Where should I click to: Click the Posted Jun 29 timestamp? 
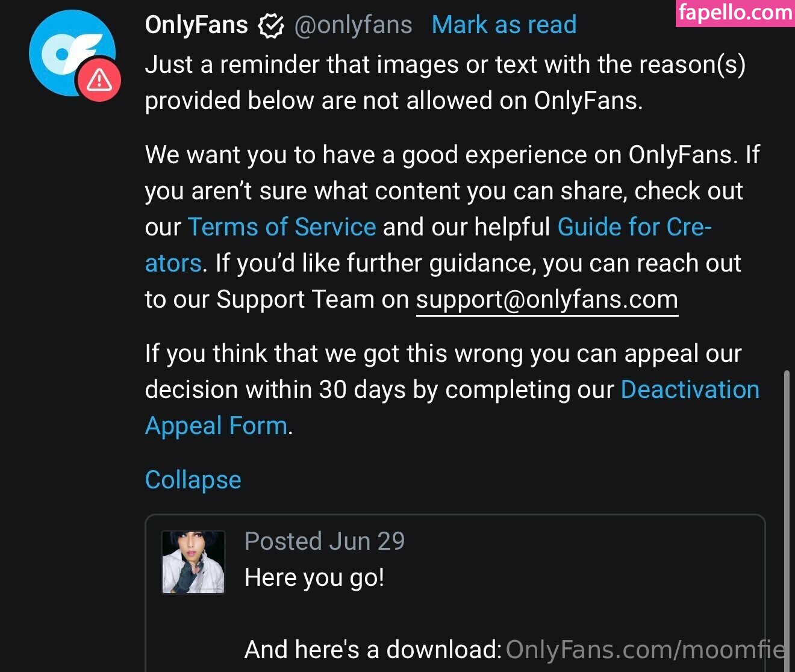(x=325, y=541)
